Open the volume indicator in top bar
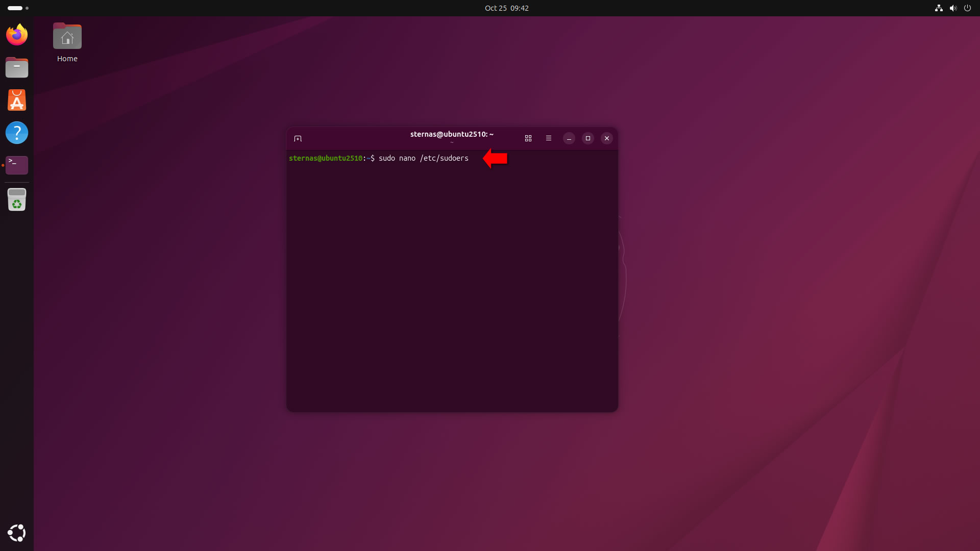Screen dimensions: 980x551 [x=953, y=8]
